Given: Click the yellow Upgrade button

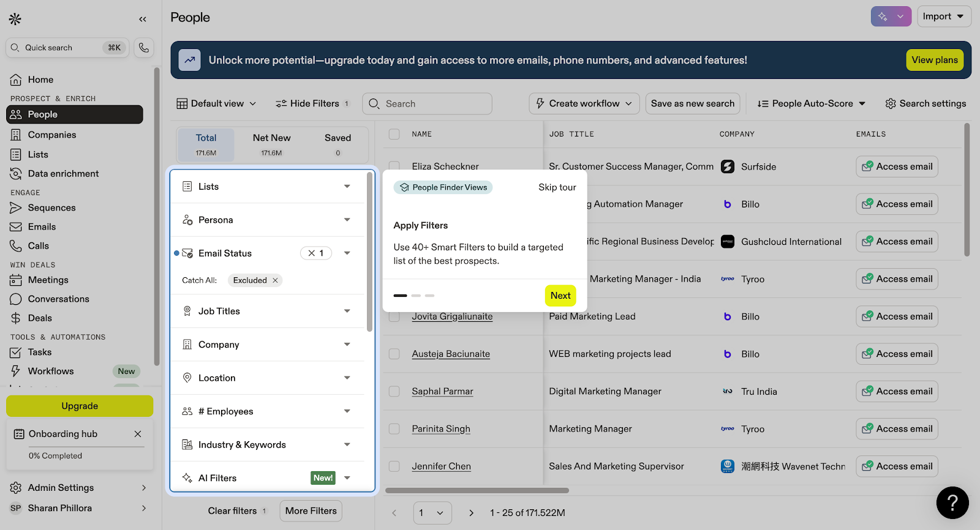Looking at the screenshot, I should tap(80, 406).
